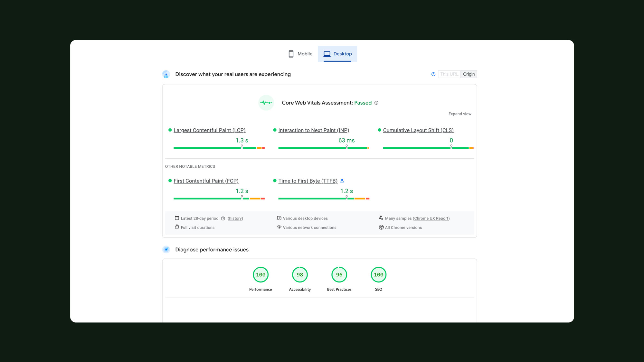Click the Diagnose performance issues icon

166,249
